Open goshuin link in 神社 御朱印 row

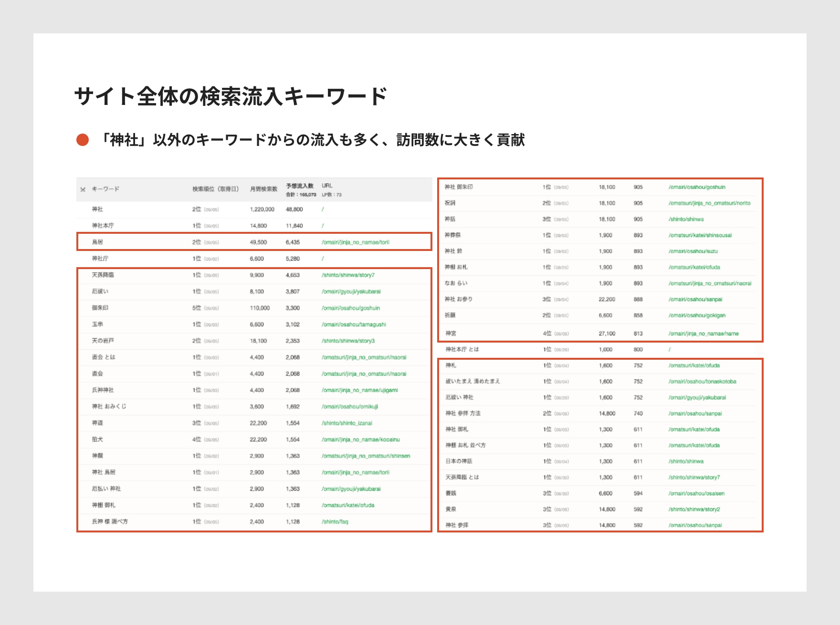click(x=697, y=187)
